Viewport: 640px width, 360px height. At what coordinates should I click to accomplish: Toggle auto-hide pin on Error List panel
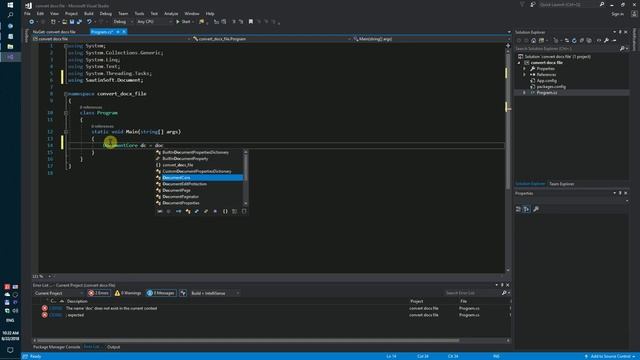[x=502, y=285]
